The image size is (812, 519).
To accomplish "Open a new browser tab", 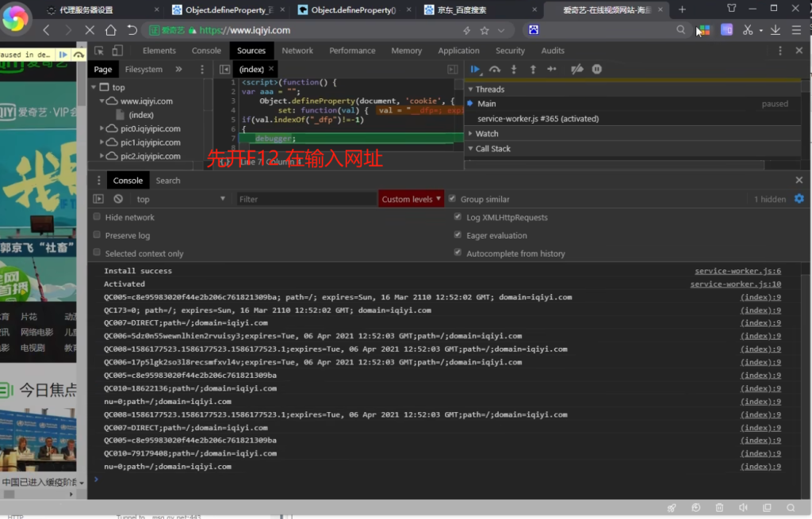I will point(682,10).
